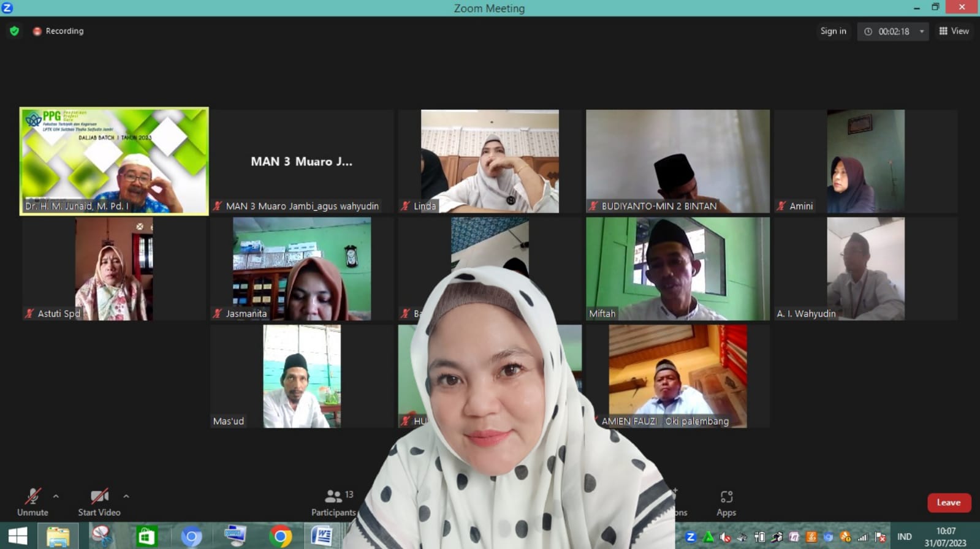Expand audio options arrow beside Unmute
Viewport: 980px width, 549px height.
(56, 496)
